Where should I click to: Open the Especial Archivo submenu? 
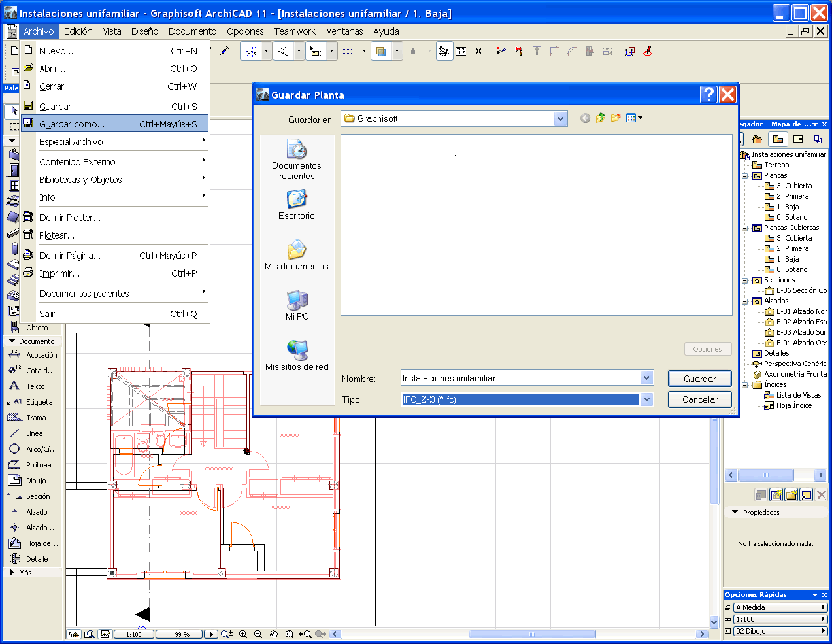point(115,142)
